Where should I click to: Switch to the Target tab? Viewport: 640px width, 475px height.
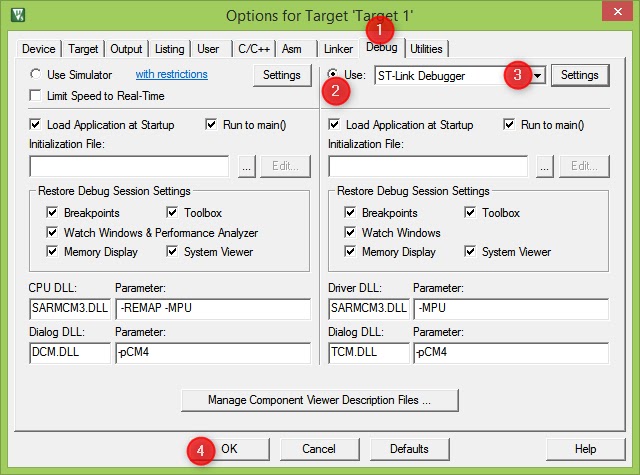[x=83, y=49]
